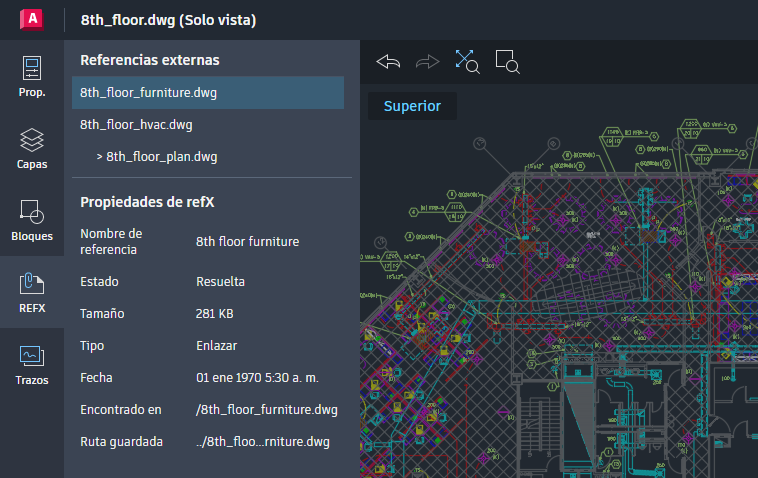
Task: Click the undo arrow icon
Action: (x=388, y=62)
